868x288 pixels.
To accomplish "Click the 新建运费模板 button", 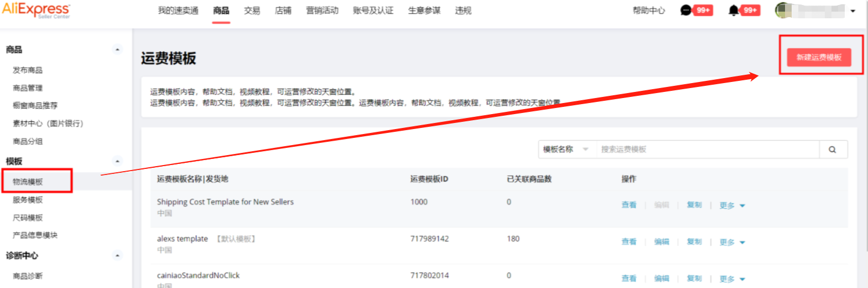I will 819,57.
